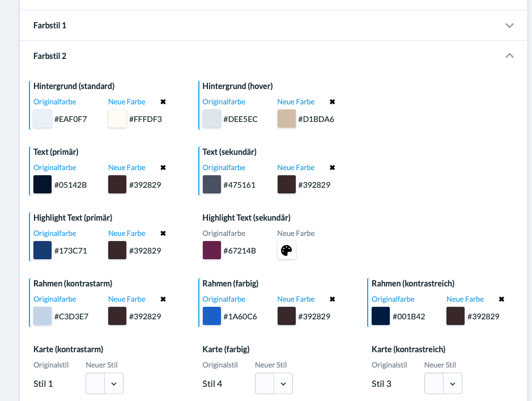Clear new color of Hintergrund (hover)
This screenshot has width=532, height=401.
[333, 102]
